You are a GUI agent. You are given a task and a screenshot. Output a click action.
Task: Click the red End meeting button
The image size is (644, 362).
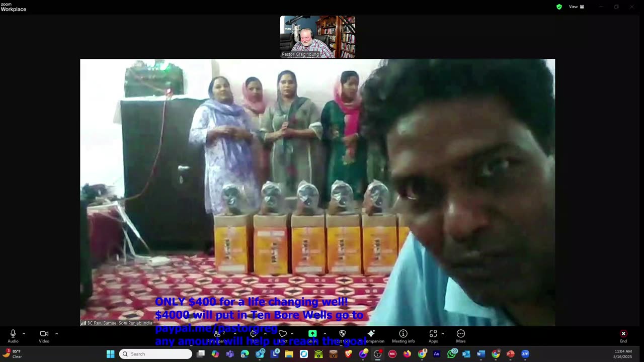coord(623,336)
